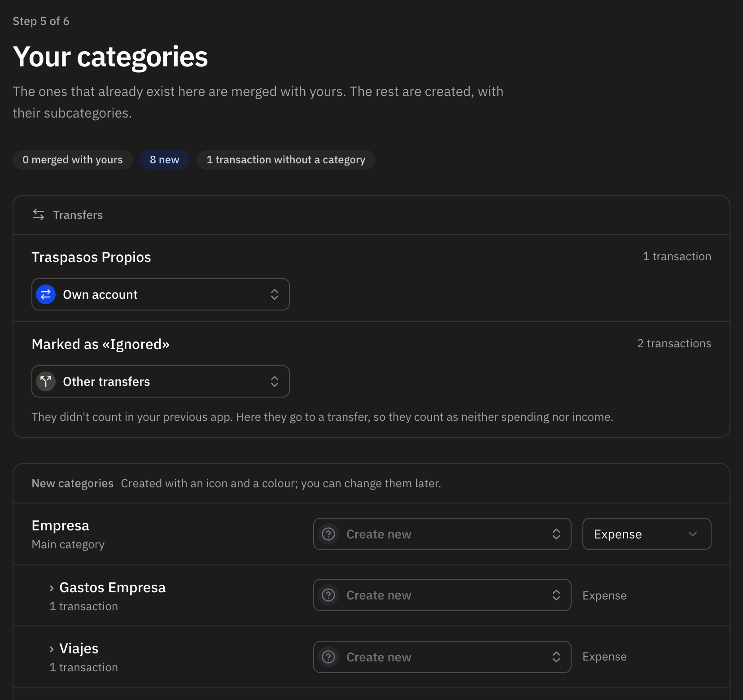743x700 pixels.
Task: Click the Your categories title
Action: pos(110,57)
